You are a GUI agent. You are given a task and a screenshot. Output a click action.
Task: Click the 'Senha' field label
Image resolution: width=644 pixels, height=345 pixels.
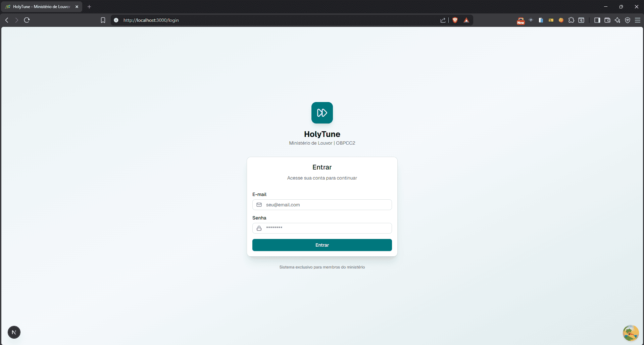point(259,218)
